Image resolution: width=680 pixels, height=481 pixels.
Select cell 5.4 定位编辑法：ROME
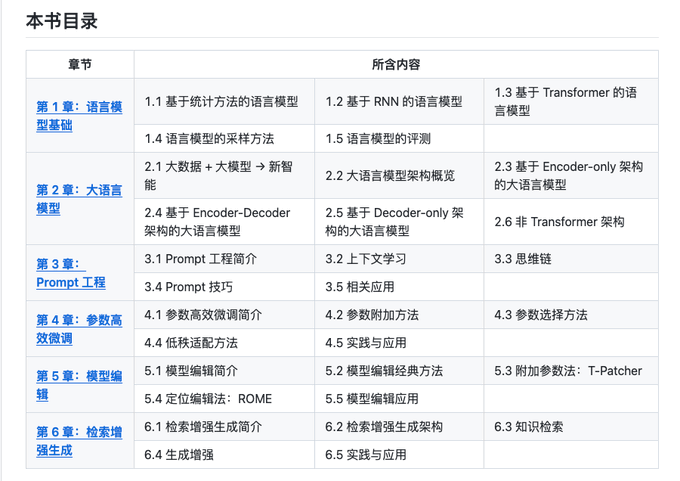(x=224, y=399)
